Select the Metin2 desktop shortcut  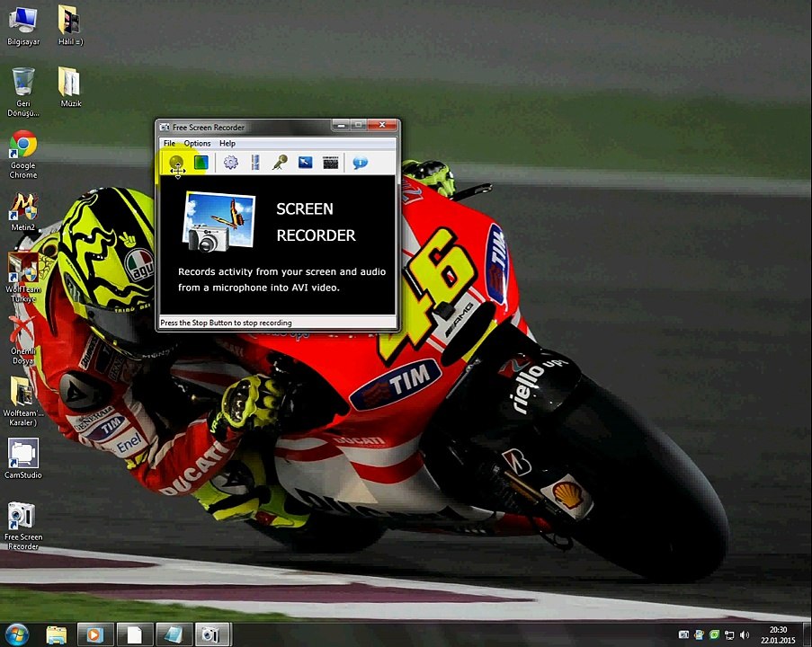pos(23,211)
